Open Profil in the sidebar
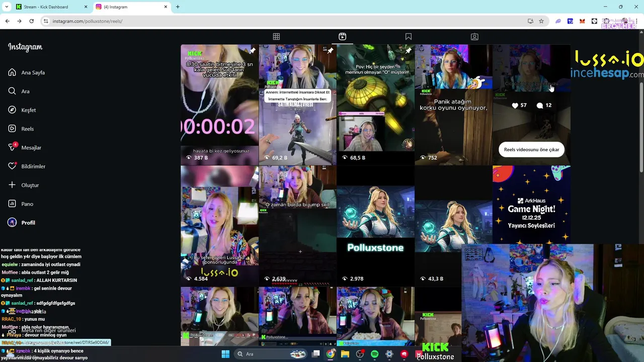Viewport: 644px width, 362px height. coord(22,223)
